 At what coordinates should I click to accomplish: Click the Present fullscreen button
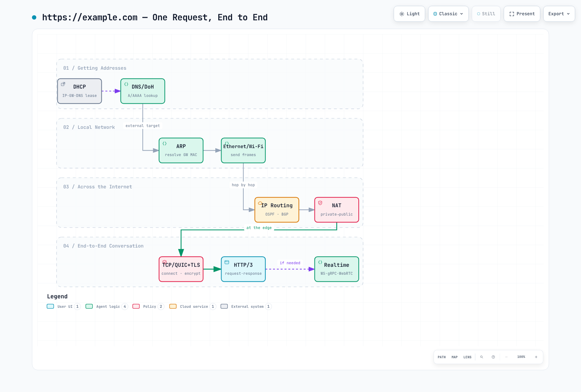pyautogui.click(x=522, y=14)
